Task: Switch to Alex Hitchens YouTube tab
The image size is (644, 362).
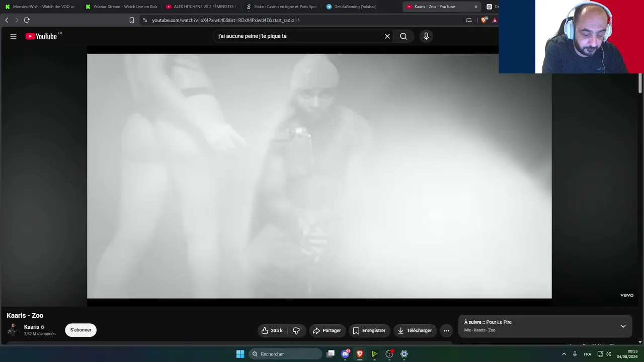Action: click(x=200, y=7)
